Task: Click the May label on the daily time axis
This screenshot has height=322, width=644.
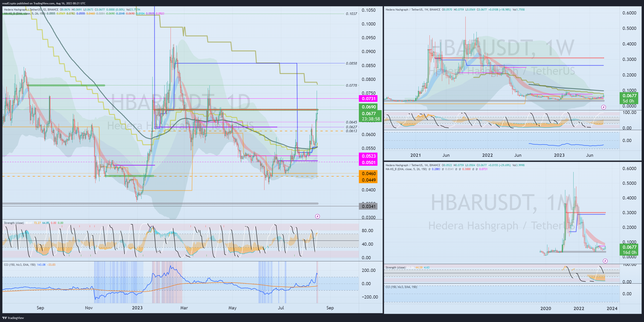Action: (232, 308)
